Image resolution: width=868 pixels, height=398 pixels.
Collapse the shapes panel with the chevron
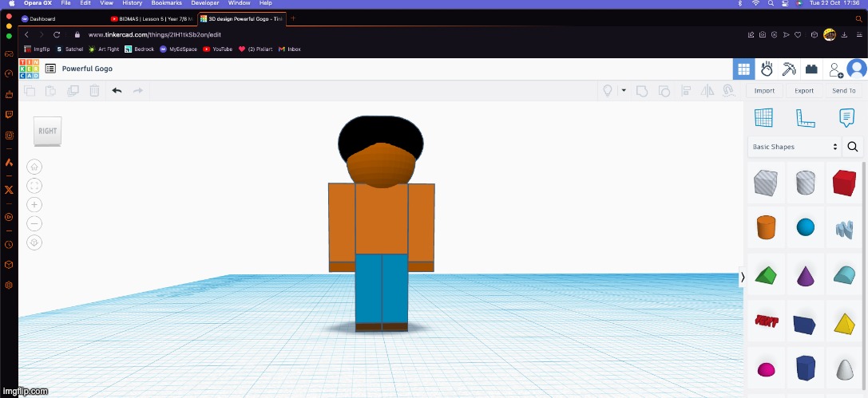coord(743,277)
